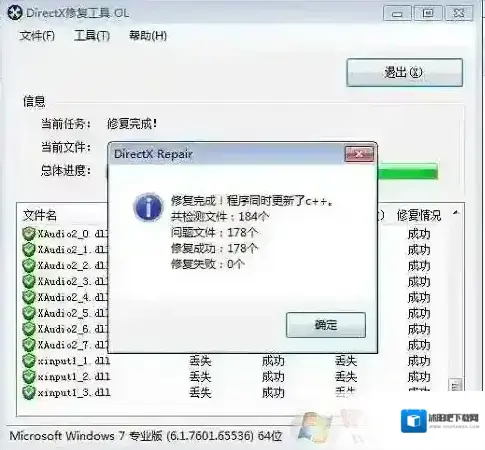This screenshot has height=450, width=485.
Task: Click shield icon next to xinput1_1.dll
Action: coord(29,360)
